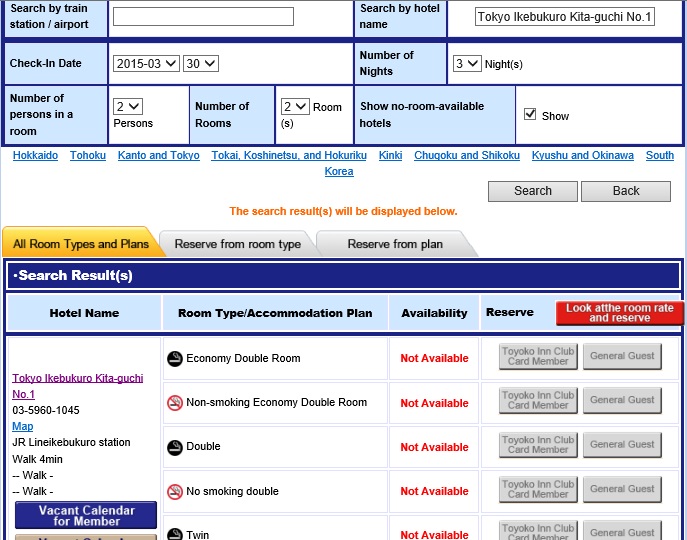Viewport: 687px width, 540px height.
Task: Click the Hotel Name column header
Action: 84,313
